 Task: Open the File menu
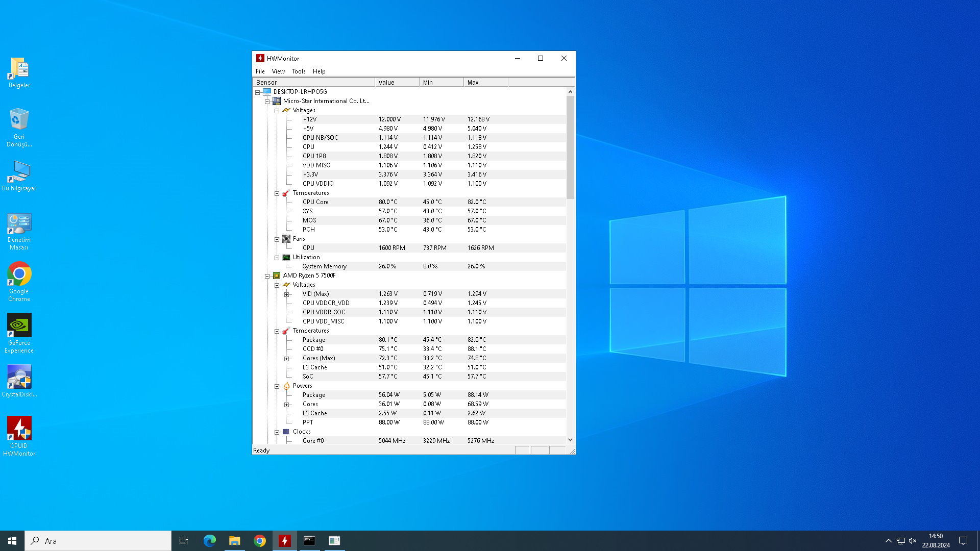[260, 71]
